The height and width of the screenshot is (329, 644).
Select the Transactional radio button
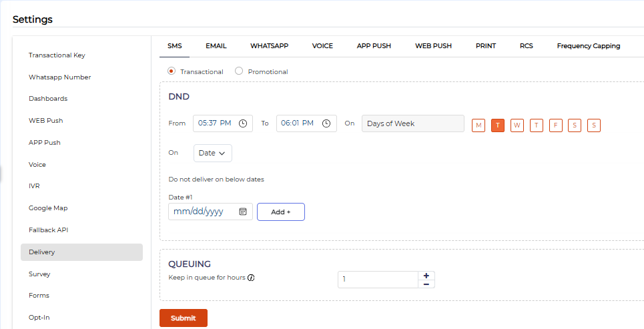point(172,71)
